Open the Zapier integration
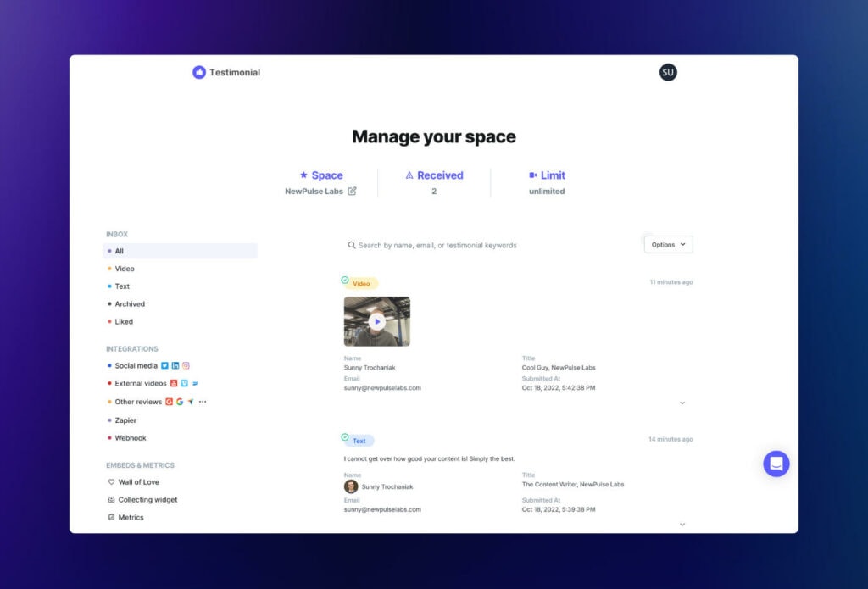The width and height of the screenshot is (868, 589). [x=125, y=420]
